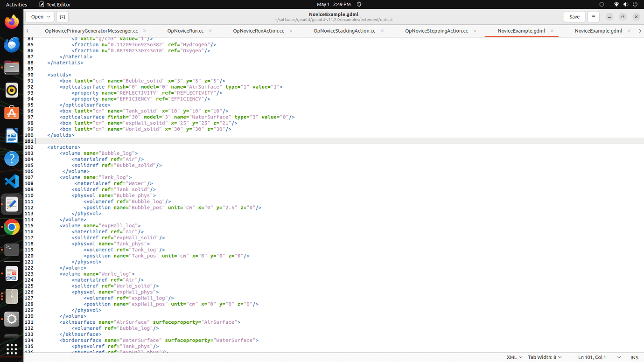Image resolution: width=644 pixels, height=362 pixels.
Task: Switch to the OpNoviceRunAction.cc tab
Action: 259,31
